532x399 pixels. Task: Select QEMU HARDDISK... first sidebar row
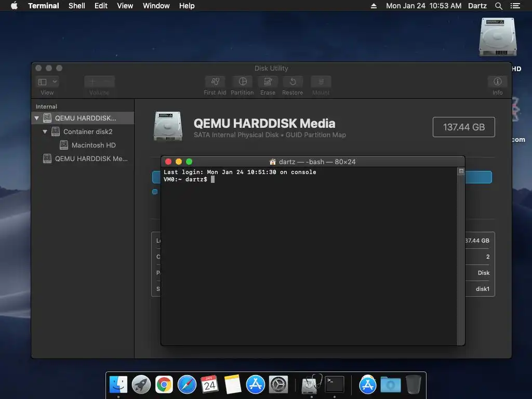(x=83, y=118)
